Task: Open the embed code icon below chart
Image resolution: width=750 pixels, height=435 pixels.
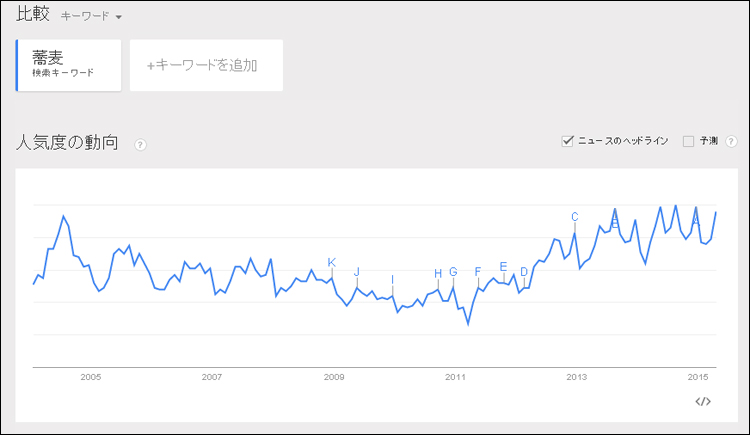Action: (x=703, y=402)
